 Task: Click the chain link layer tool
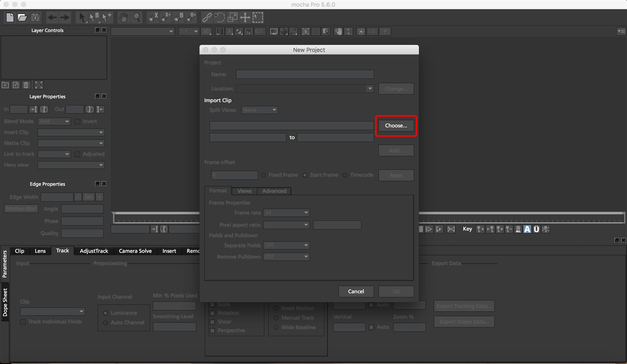pyautogui.click(x=206, y=17)
